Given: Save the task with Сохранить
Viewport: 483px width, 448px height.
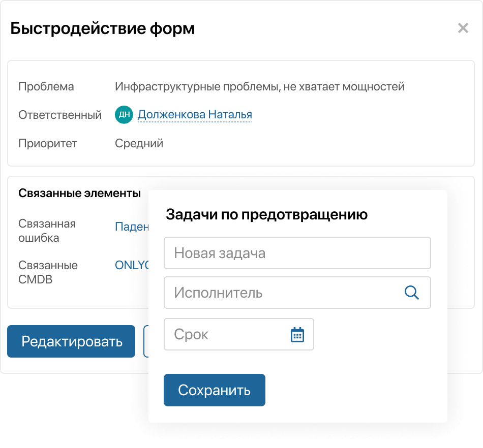Looking at the screenshot, I should click(x=215, y=390).
